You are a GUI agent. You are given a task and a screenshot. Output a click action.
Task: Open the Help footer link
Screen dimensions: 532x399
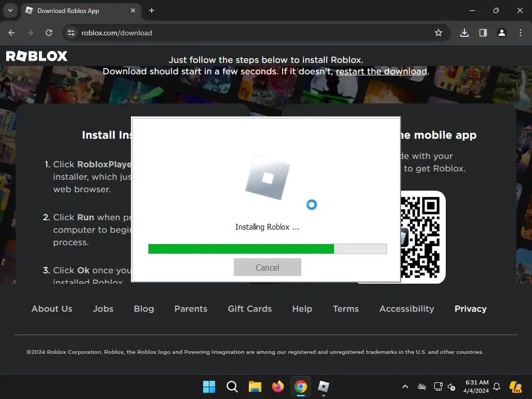click(x=302, y=309)
